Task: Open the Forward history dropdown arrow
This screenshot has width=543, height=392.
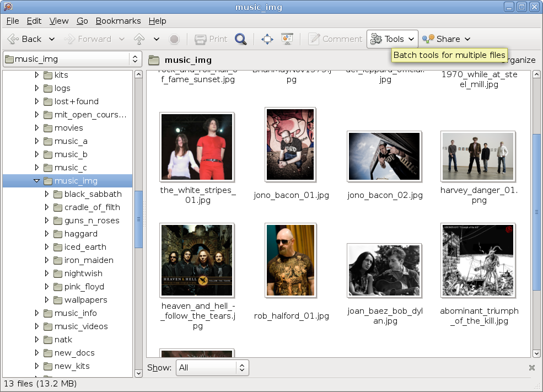Action: (121, 39)
